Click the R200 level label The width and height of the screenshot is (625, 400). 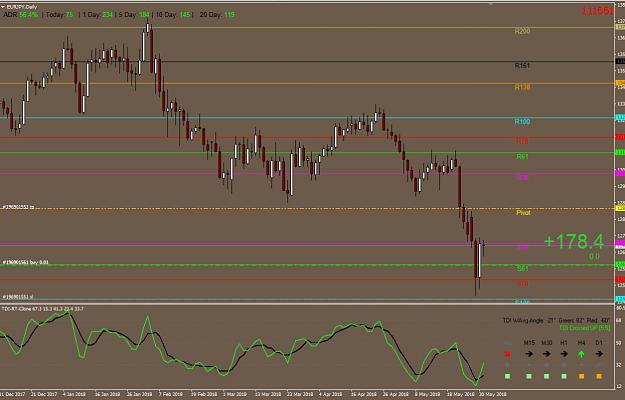522,31
